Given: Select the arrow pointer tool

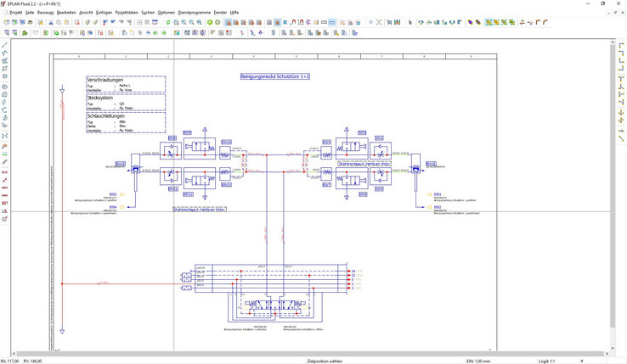Looking at the screenshot, I should pyautogui.click(x=410, y=22).
